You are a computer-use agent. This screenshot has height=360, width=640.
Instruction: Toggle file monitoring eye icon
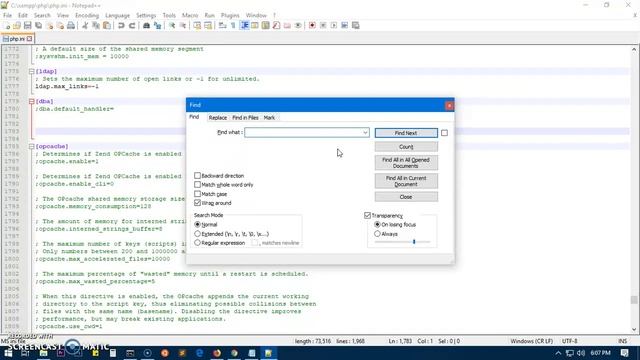298,25
